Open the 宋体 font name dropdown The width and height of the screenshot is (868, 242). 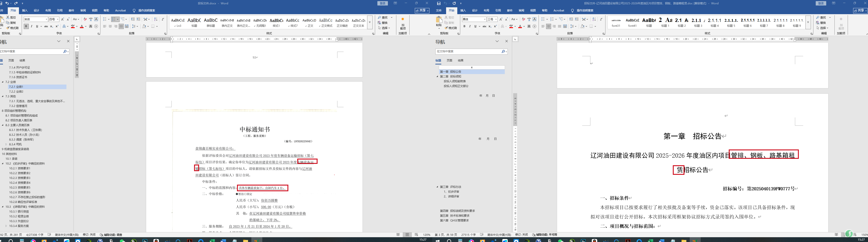46,20
